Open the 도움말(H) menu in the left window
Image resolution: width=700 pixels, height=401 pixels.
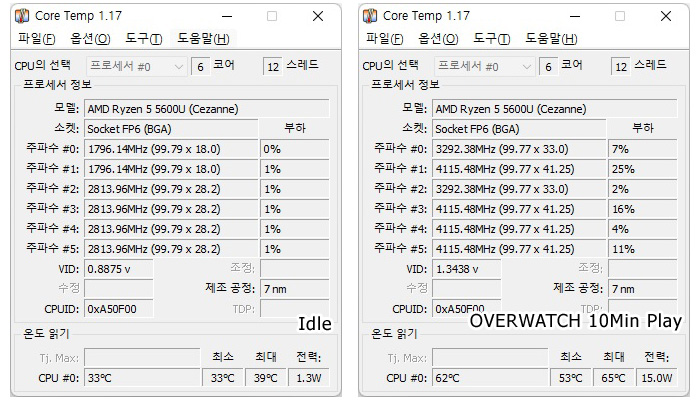point(203,39)
